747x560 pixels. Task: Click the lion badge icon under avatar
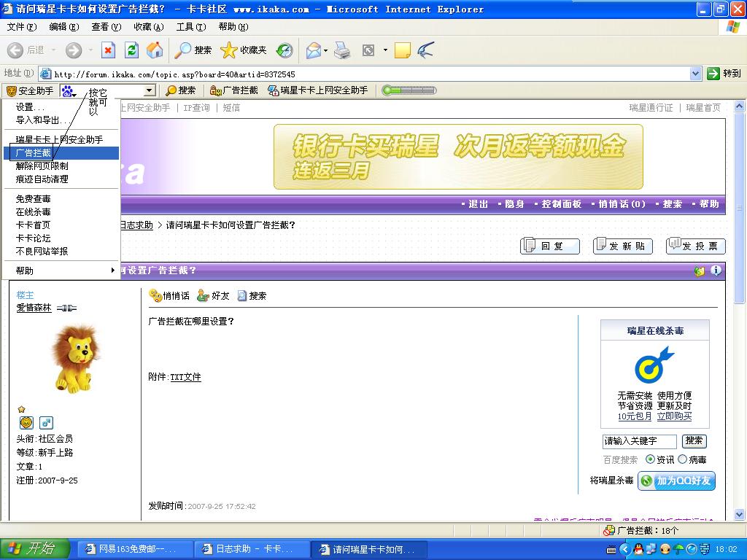click(x=26, y=422)
